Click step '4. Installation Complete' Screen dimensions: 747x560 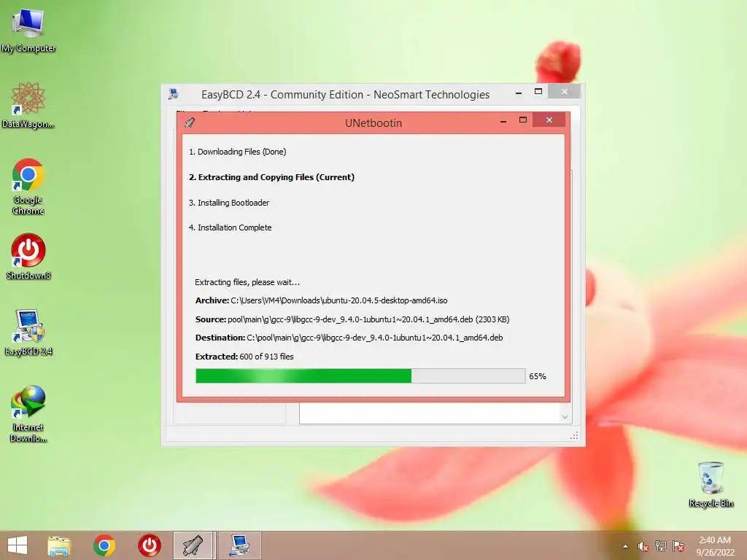[x=230, y=227]
